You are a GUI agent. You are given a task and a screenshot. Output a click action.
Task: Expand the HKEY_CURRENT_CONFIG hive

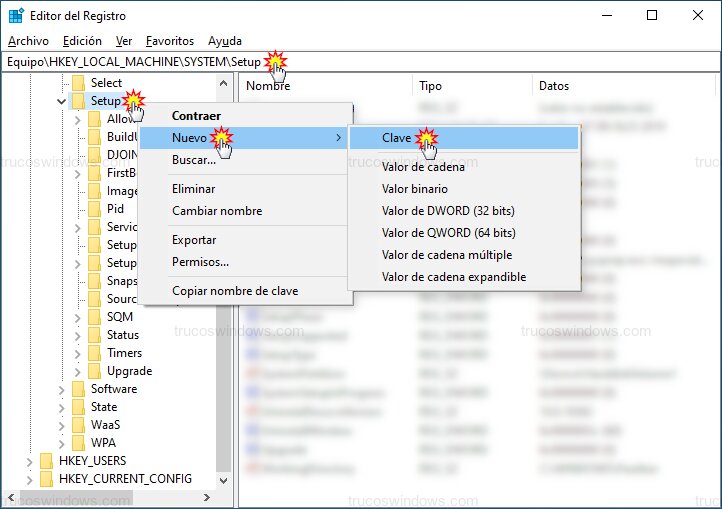pos(29,480)
